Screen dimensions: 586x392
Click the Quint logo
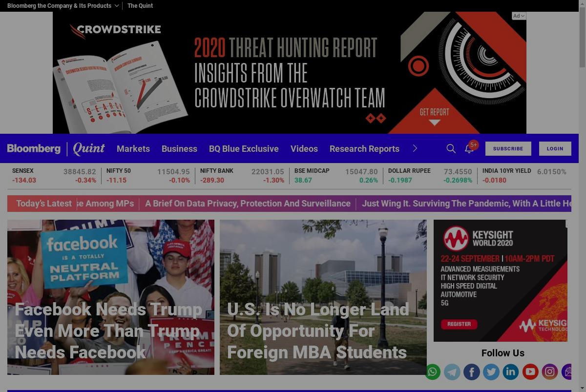[89, 148]
